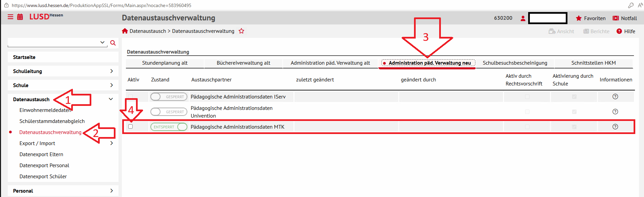This screenshot has width=644, height=197.
Task: Go to the home icon in the breadcrumb
Action: click(x=125, y=31)
